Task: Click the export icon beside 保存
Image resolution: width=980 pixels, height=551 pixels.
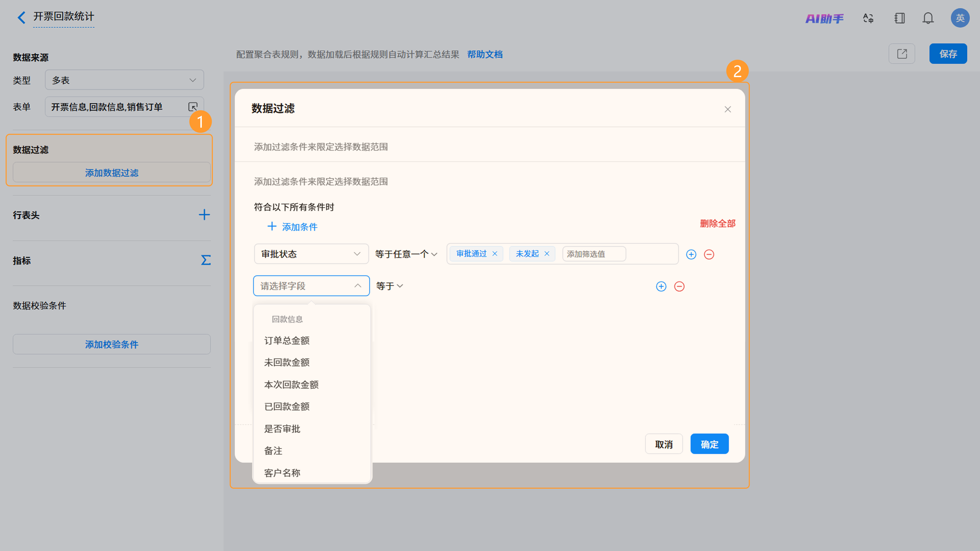Action: pyautogui.click(x=902, y=54)
